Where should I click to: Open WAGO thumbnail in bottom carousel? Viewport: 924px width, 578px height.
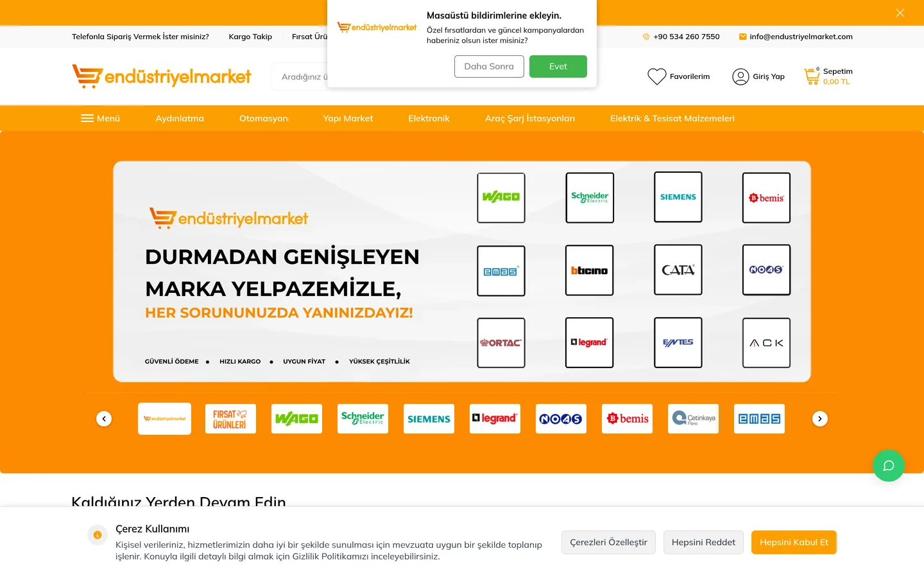point(296,419)
